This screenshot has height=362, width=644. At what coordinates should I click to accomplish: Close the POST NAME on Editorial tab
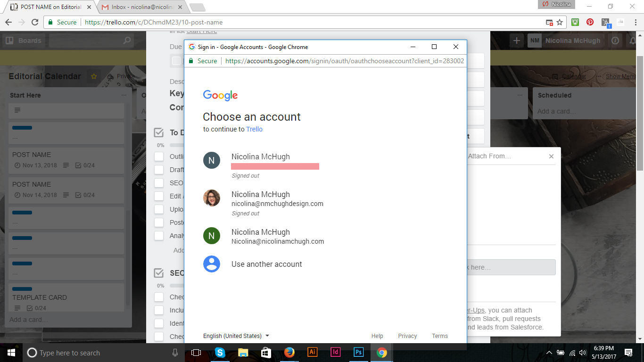pyautogui.click(x=89, y=8)
